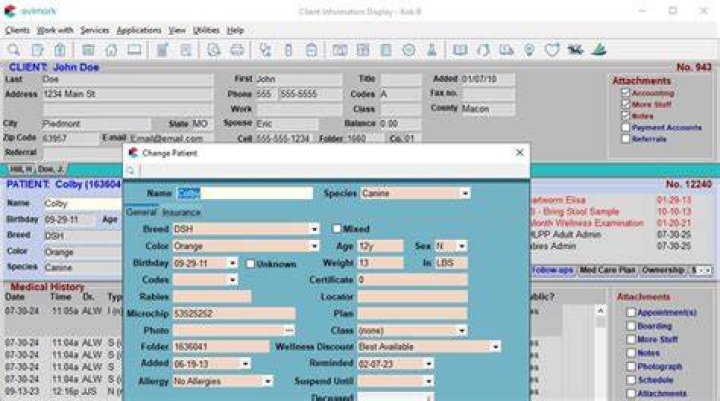Switch to the Insurance tab

point(181,212)
